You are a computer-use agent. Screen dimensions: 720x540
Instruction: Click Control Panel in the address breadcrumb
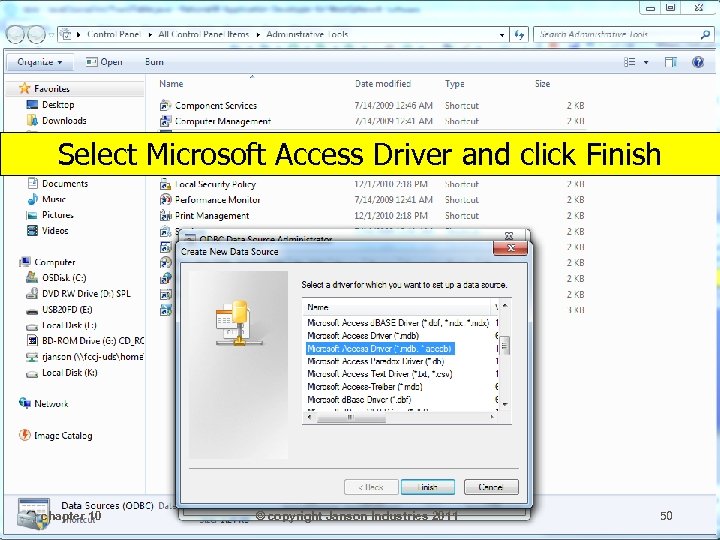click(113, 34)
